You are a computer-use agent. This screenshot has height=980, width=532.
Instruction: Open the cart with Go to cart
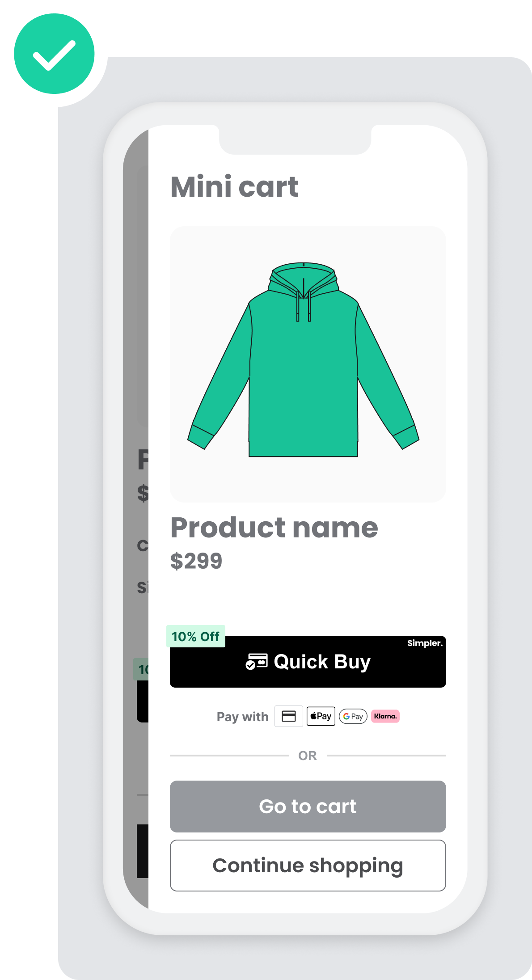point(308,807)
